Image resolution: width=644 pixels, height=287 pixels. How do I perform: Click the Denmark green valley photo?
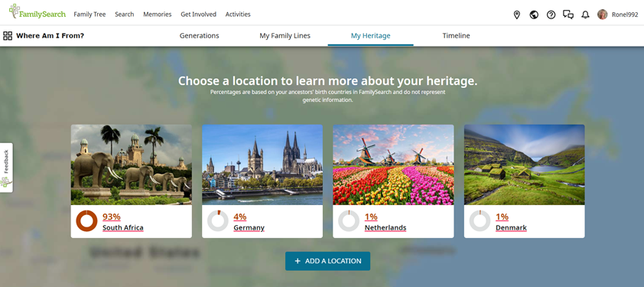(525, 165)
